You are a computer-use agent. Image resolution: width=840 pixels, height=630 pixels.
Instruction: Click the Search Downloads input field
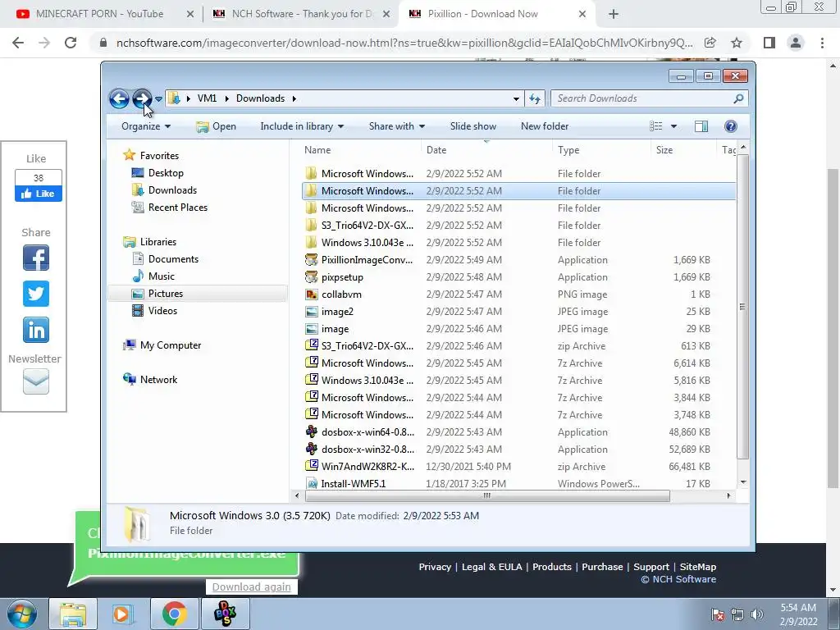pyautogui.click(x=642, y=98)
